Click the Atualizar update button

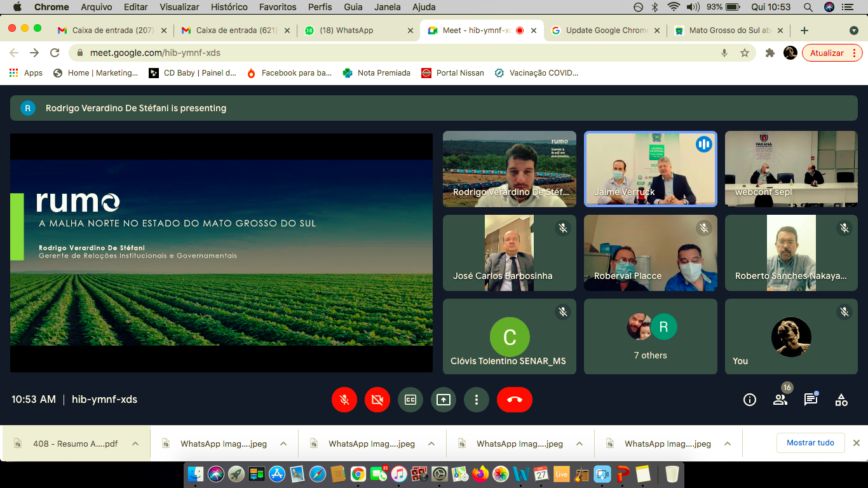click(832, 53)
